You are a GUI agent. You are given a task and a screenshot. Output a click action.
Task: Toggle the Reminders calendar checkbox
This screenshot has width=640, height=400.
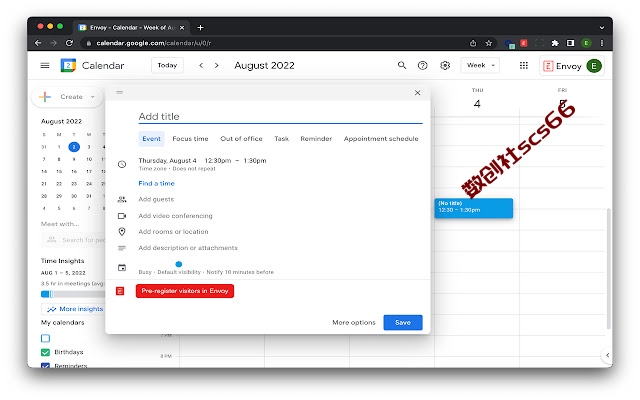coord(45,366)
